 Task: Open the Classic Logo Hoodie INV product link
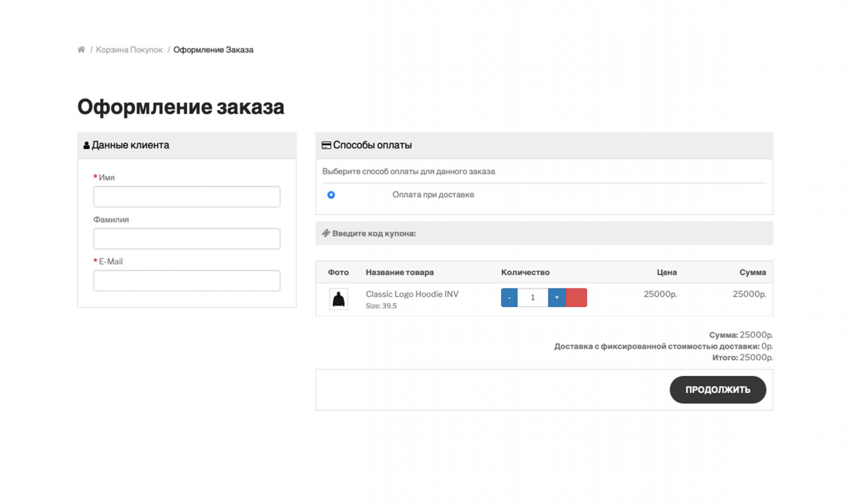point(412,294)
